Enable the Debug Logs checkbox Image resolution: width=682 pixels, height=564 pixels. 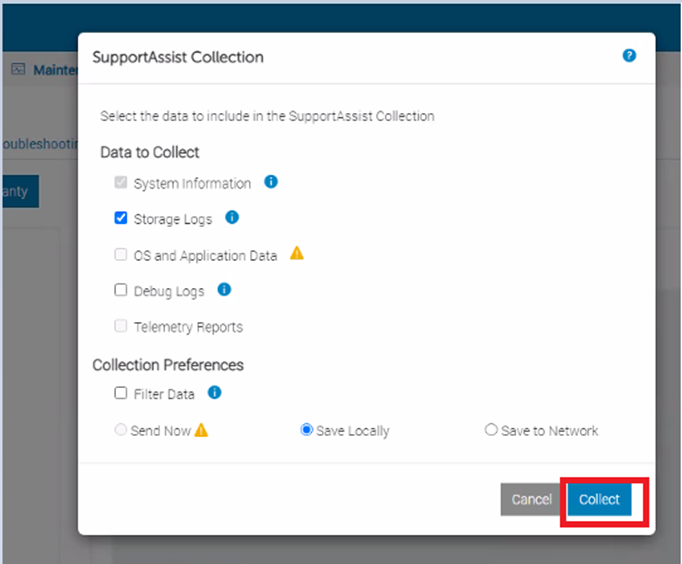pos(121,291)
